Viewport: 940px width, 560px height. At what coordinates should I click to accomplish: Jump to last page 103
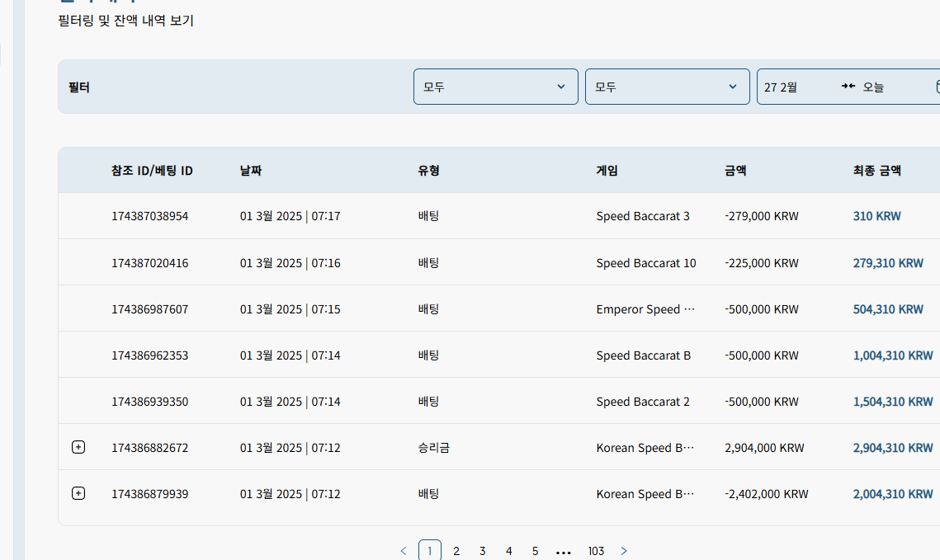pyautogui.click(x=596, y=551)
